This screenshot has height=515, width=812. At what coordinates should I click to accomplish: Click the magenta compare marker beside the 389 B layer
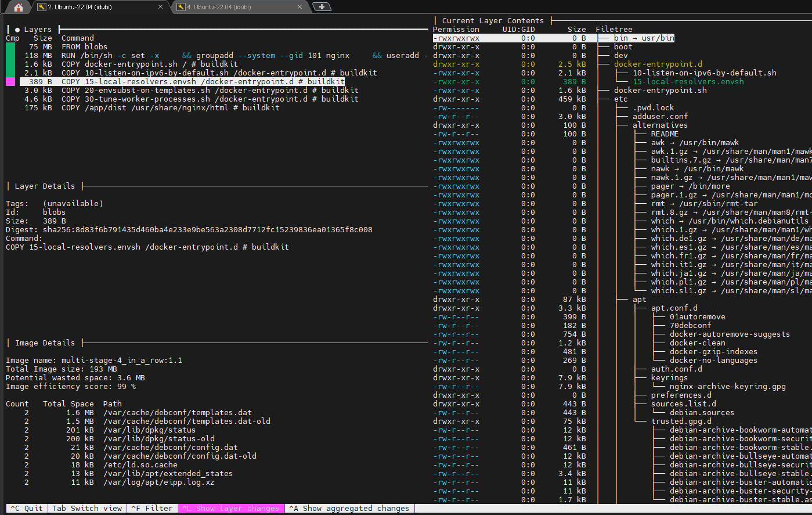10,81
